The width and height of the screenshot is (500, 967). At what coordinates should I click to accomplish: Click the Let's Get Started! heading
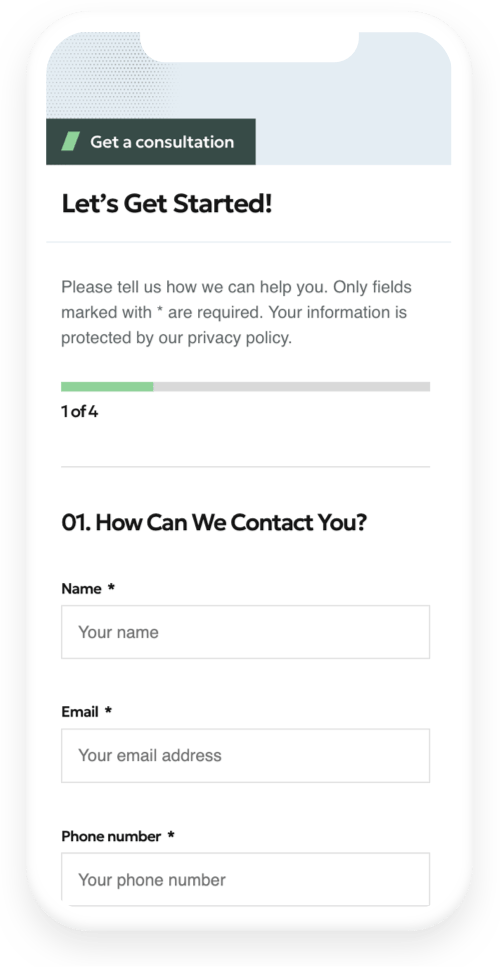[x=166, y=204]
